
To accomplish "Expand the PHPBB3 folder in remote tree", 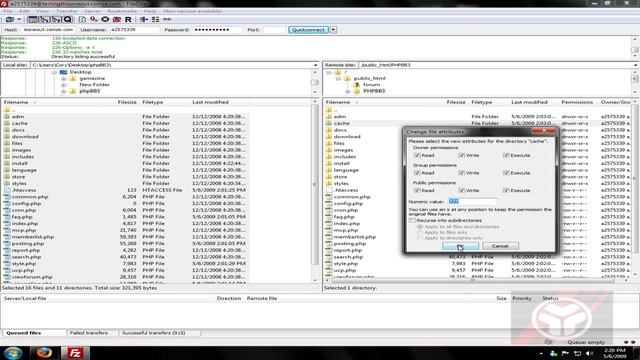I will [348, 91].
